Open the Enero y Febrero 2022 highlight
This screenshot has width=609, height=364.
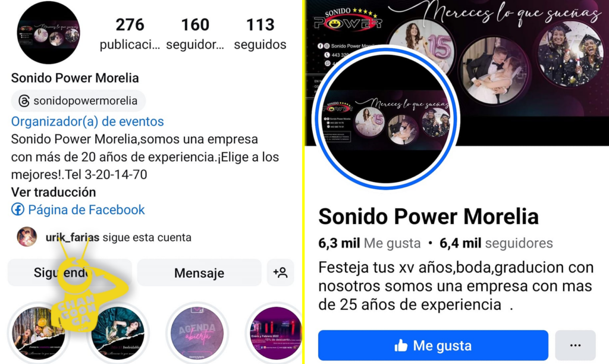[276, 333]
